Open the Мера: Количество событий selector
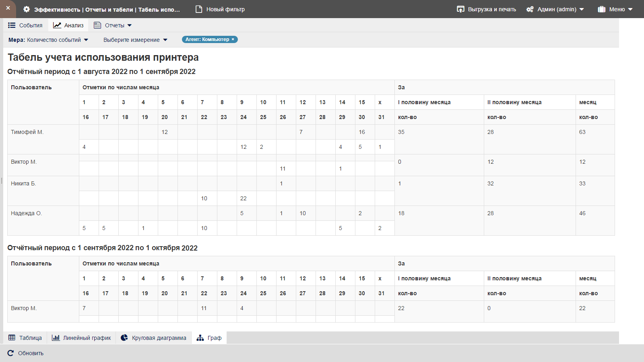The image size is (644, 362). [x=48, y=40]
